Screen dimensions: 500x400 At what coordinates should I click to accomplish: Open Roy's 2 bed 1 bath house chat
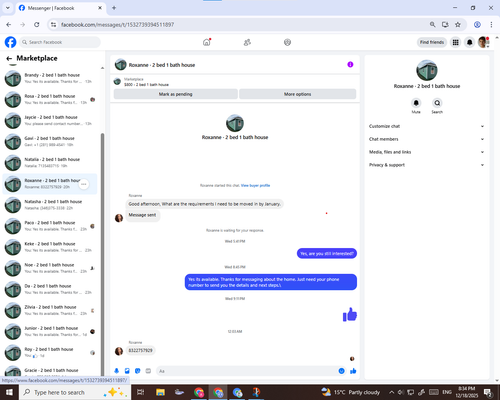pyautogui.click(x=50, y=353)
